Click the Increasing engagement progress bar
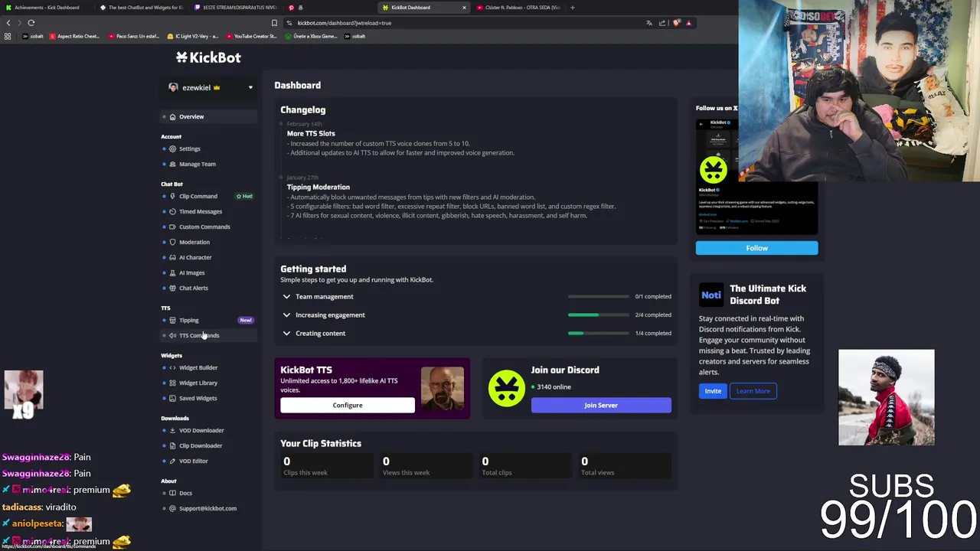 [598, 315]
